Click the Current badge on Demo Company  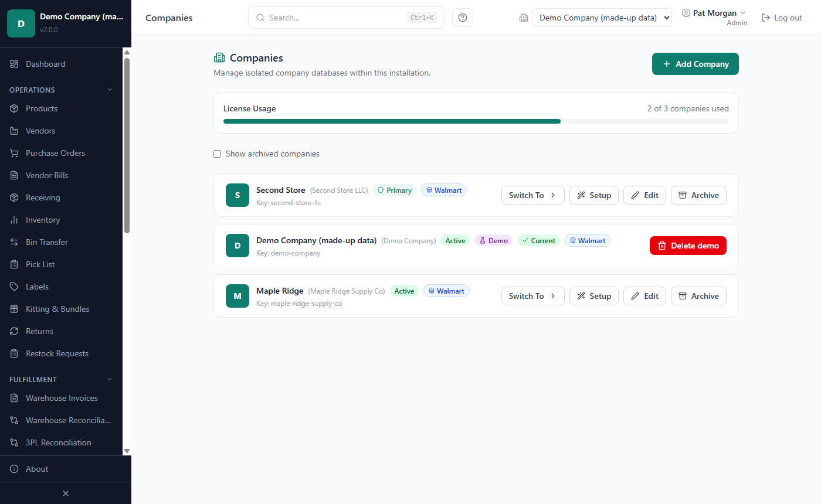click(538, 240)
